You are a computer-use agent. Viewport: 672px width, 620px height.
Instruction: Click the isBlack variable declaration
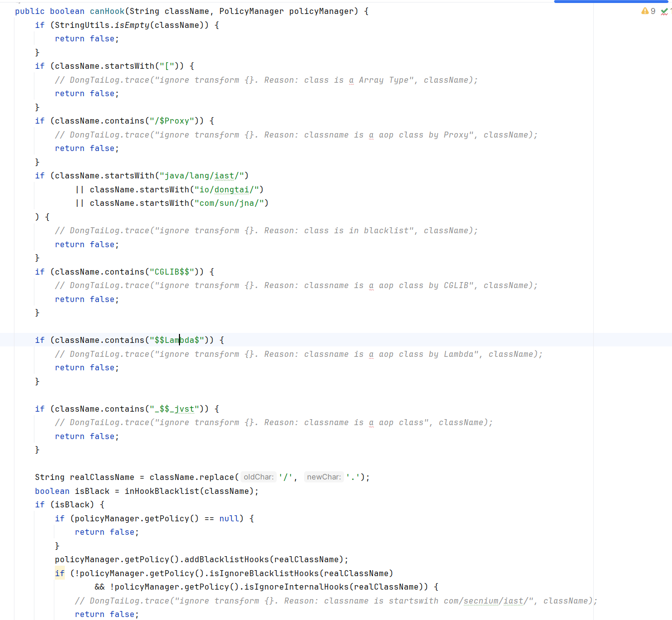pyautogui.click(x=92, y=491)
